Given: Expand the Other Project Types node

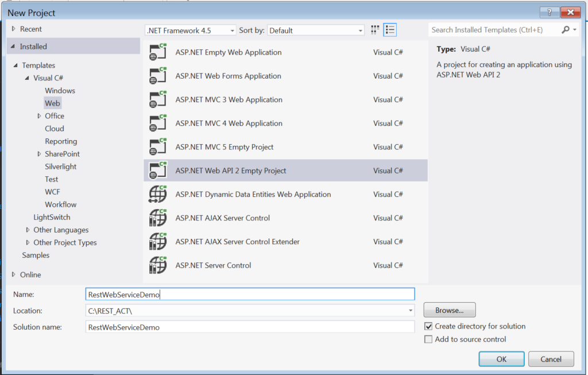Looking at the screenshot, I should point(28,242).
